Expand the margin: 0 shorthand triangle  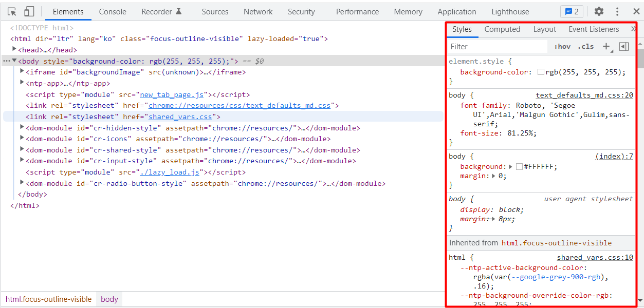click(494, 176)
